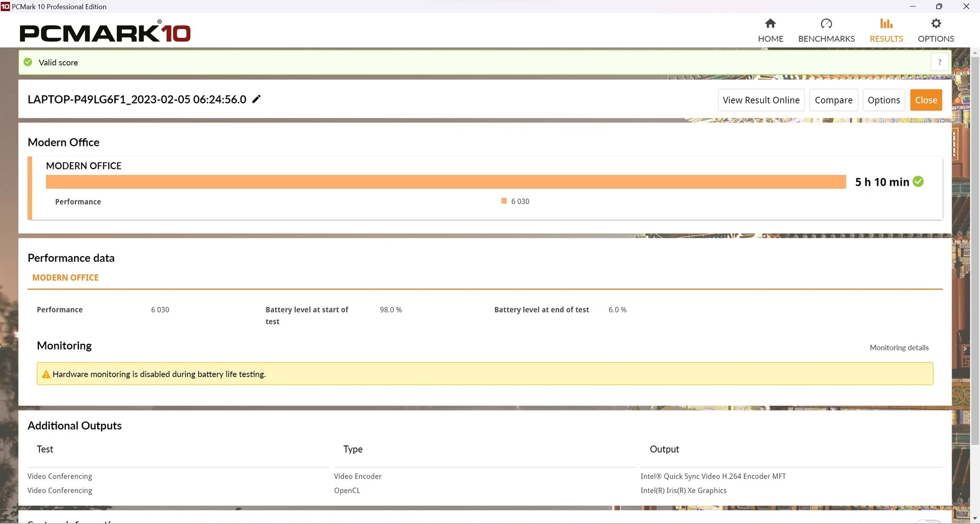980x524 pixels.
Task: Click Intel Quick Sync Video H.264 Encoder MFT
Action: (713, 477)
